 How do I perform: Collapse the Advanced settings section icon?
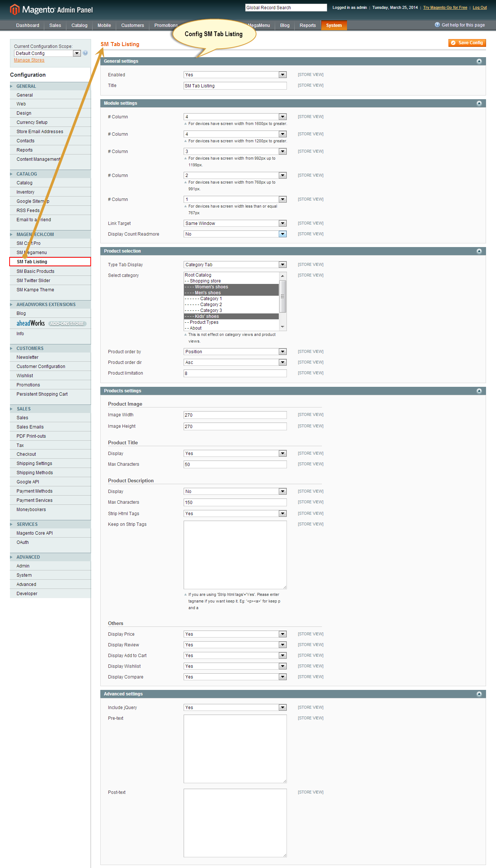[x=479, y=694]
